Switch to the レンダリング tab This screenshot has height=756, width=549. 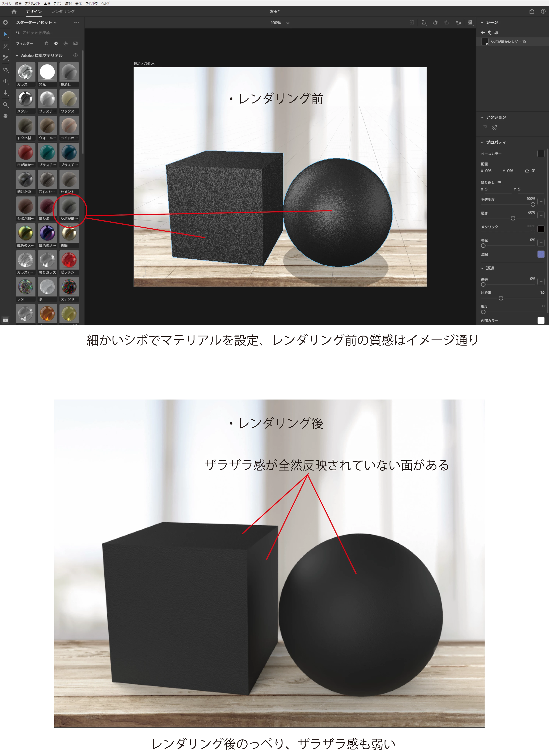(x=63, y=11)
